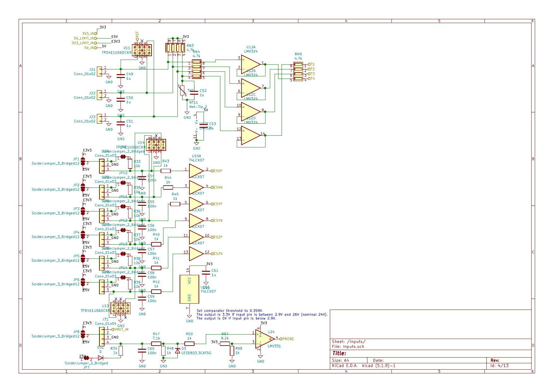Select the D3 ESD protection diode
The width and height of the screenshot is (554, 392).
pyautogui.click(x=177, y=350)
